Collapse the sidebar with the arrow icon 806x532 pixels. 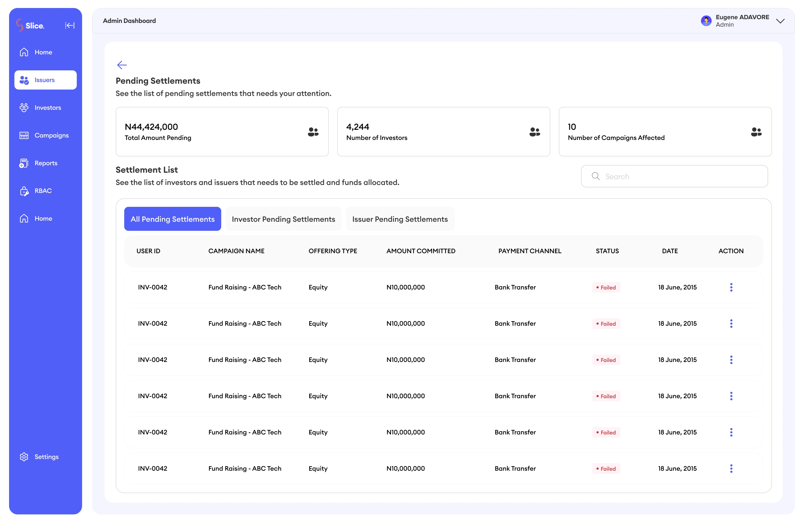[x=70, y=25]
